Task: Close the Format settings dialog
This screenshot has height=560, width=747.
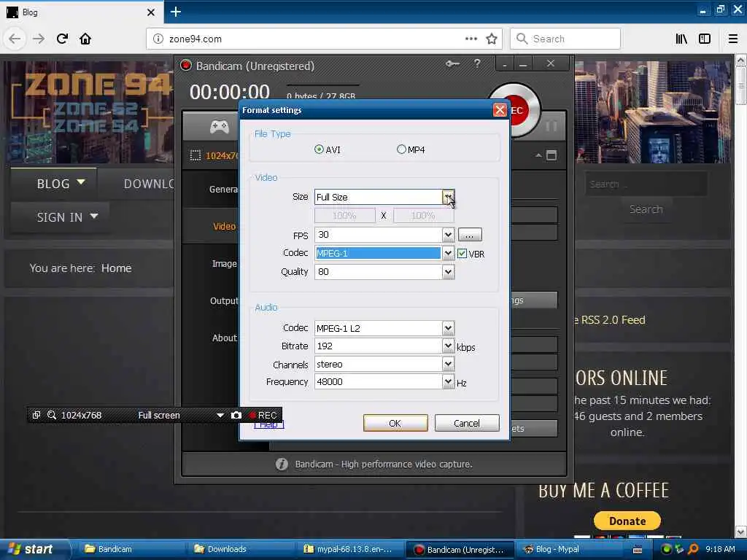Action: click(499, 110)
